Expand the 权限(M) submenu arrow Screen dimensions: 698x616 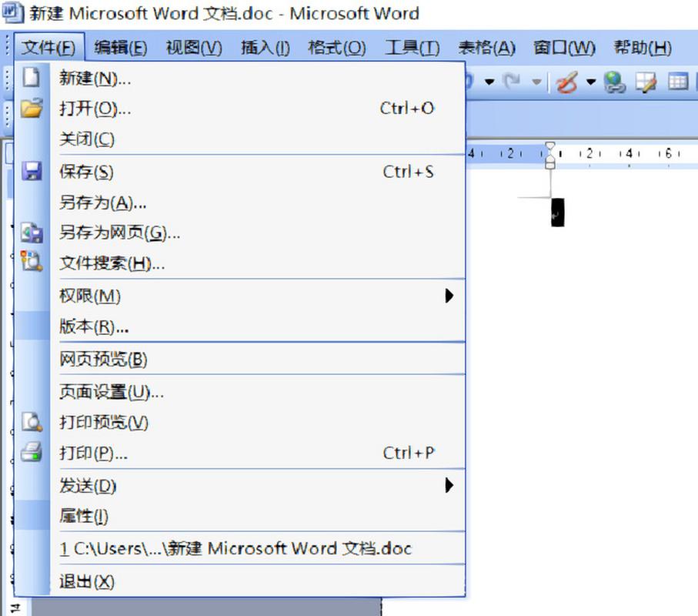449,296
